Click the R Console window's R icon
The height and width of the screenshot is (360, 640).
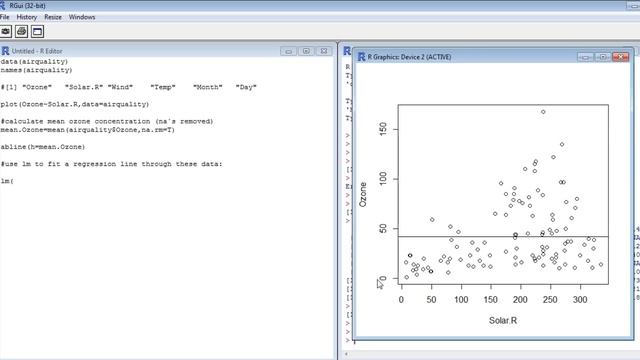click(x=347, y=51)
